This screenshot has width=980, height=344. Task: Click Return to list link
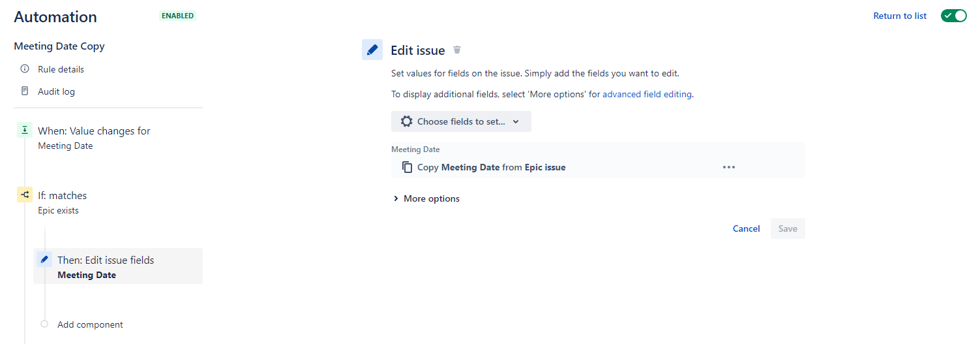coord(900,16)
